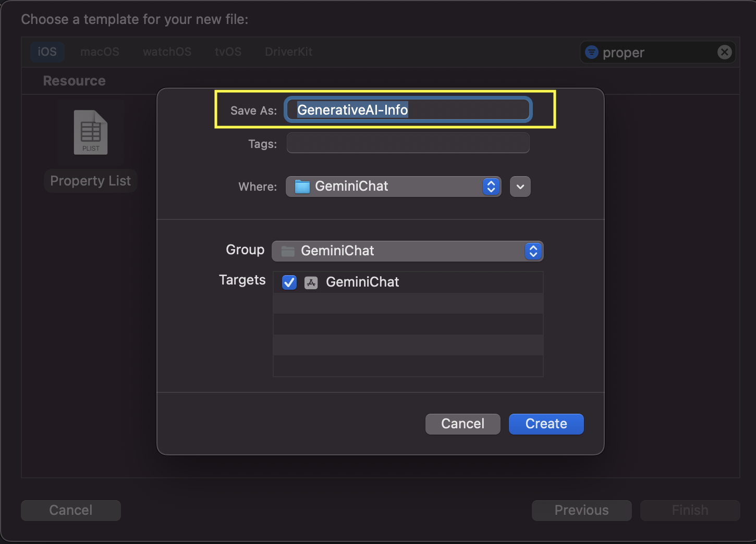This screenshot has width=756, height=544.
Task: Open the Where location popup menu
Action: 393,187
